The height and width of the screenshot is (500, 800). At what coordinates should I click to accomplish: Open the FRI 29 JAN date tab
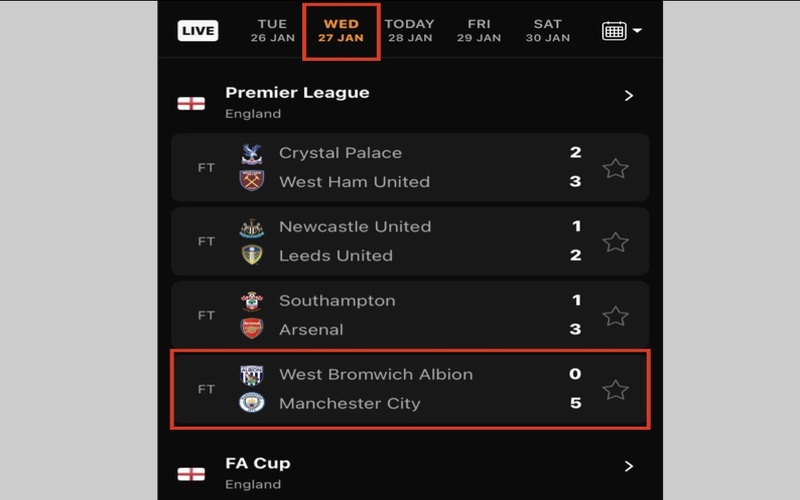point(479,31)
